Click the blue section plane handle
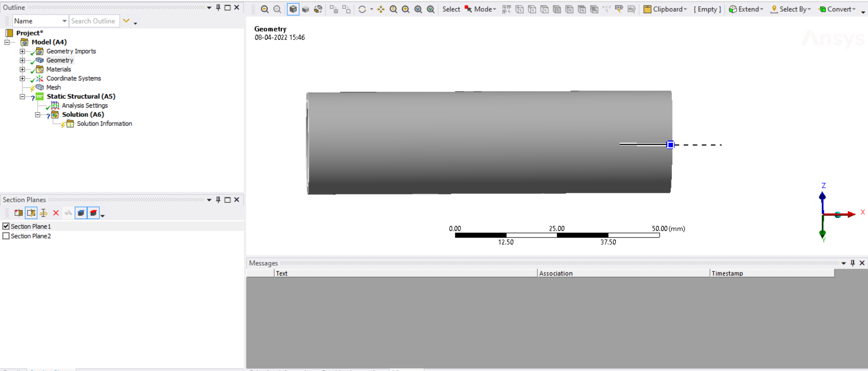The height and width of the screenshot is (371, 868). pyautogui.click(x=670, y=145)
